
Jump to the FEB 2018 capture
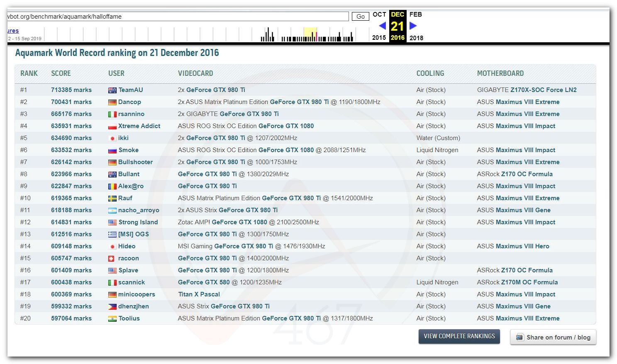coord(415,15)
